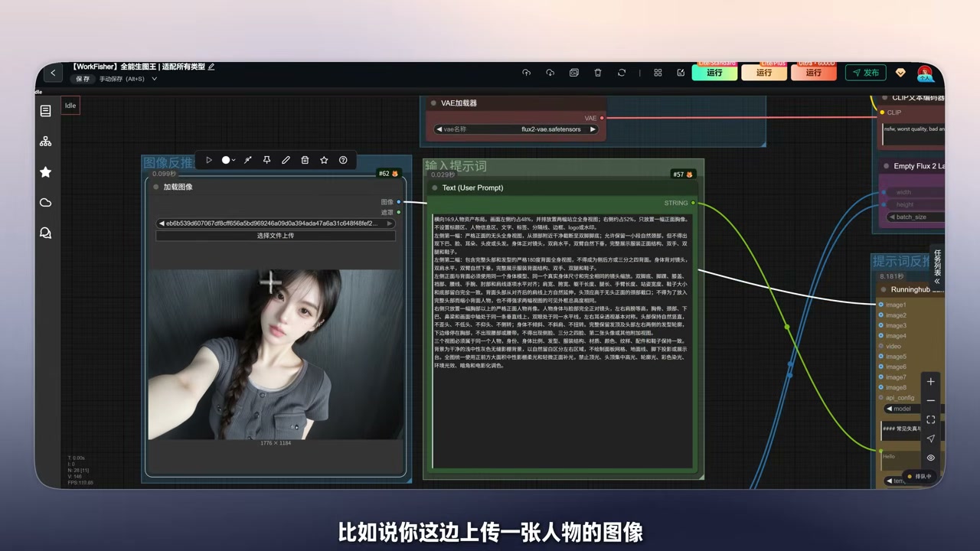The image size is (980, 551).
Task: Toggle collapse dot on Empty Flux 2 node
Action: click(885, 166)
